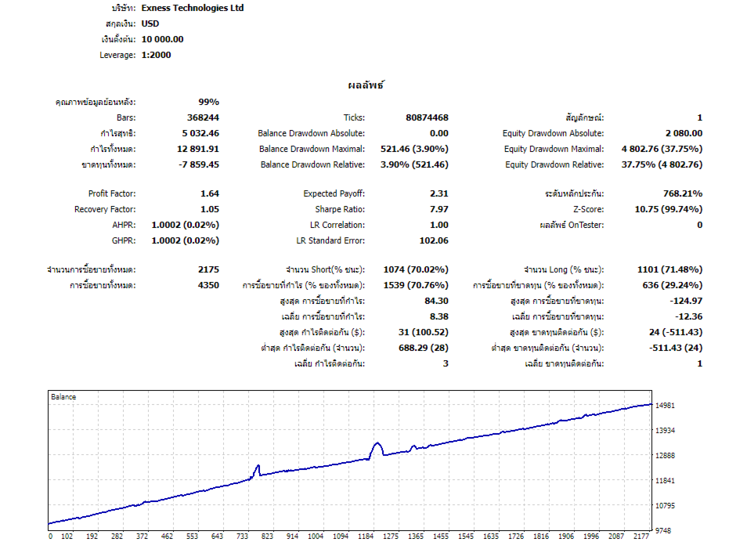The height and width of the screenshot is (560, 729).
Task: Select the Expected Payoff value 2.31
Action: pos(438,193)
